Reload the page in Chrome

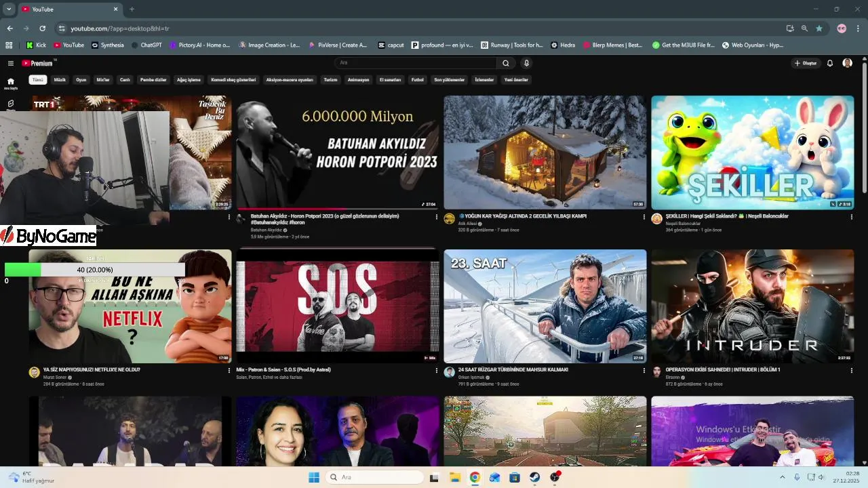coord(42,28)
